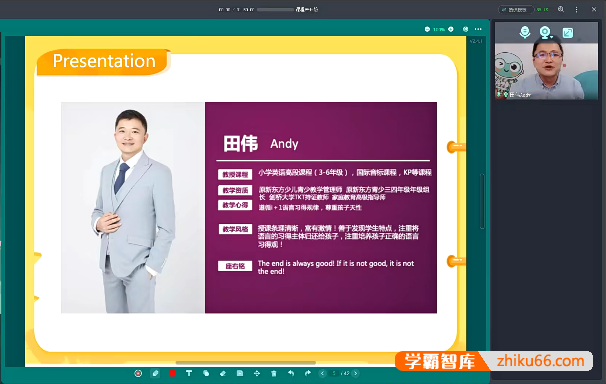This screenshot has width=606, height=384.
Task: Click the current page number field
Action: pyautogui.click(x=334, y=373)
